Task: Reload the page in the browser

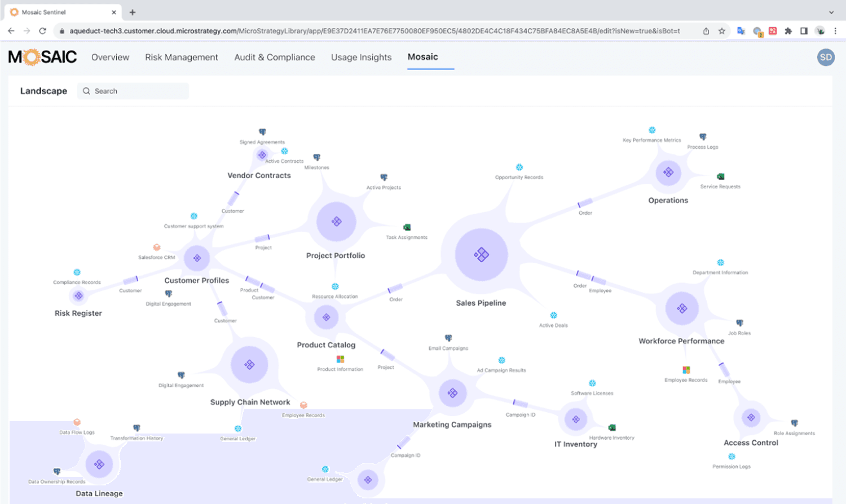Action: coord(42,31)
